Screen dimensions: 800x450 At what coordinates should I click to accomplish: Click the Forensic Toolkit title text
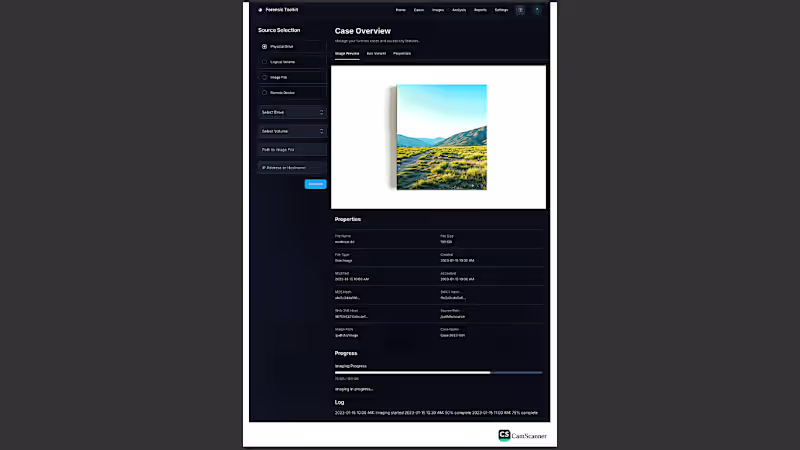[282, 10]
